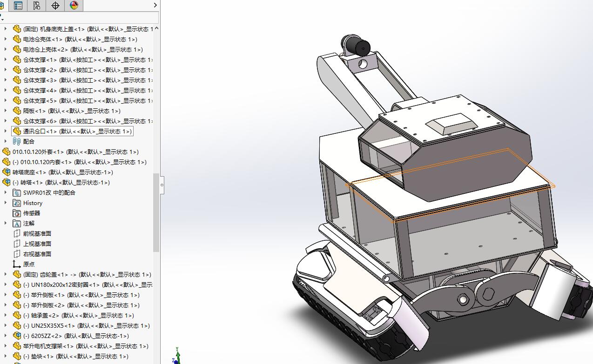593x364 pixels.
Task: Select 6205ZZ<2> assembly icon
Action: (17, 336)
